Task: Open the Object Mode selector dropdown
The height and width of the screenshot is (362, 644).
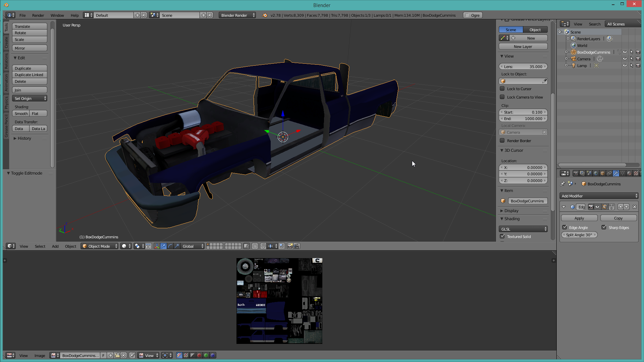Action: pos(100,246)
